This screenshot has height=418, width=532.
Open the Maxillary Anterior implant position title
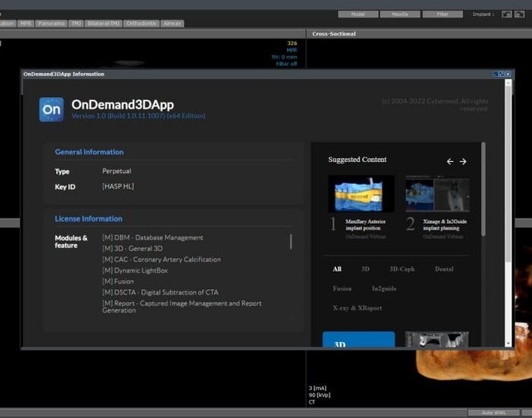click(366, 225)
